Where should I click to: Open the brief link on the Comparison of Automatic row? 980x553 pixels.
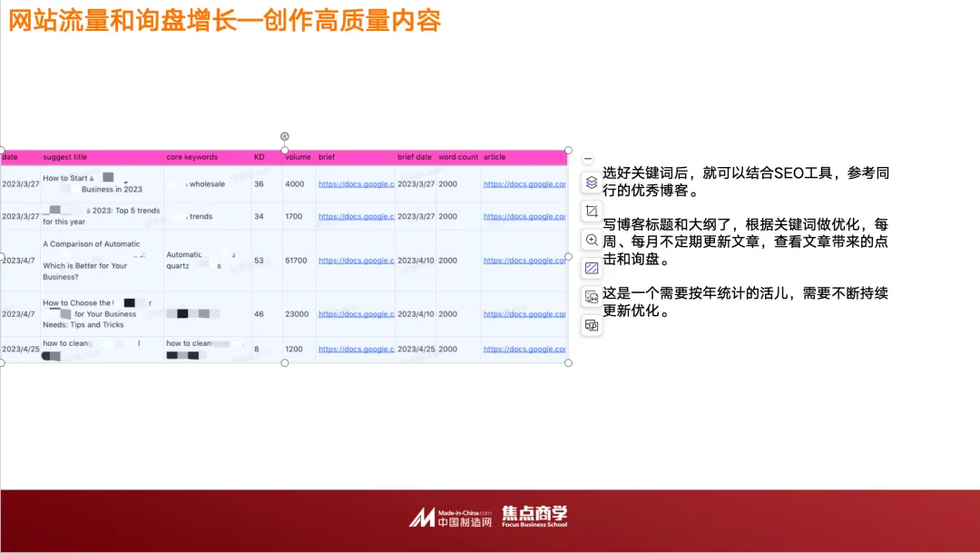(x=356, y=261)
